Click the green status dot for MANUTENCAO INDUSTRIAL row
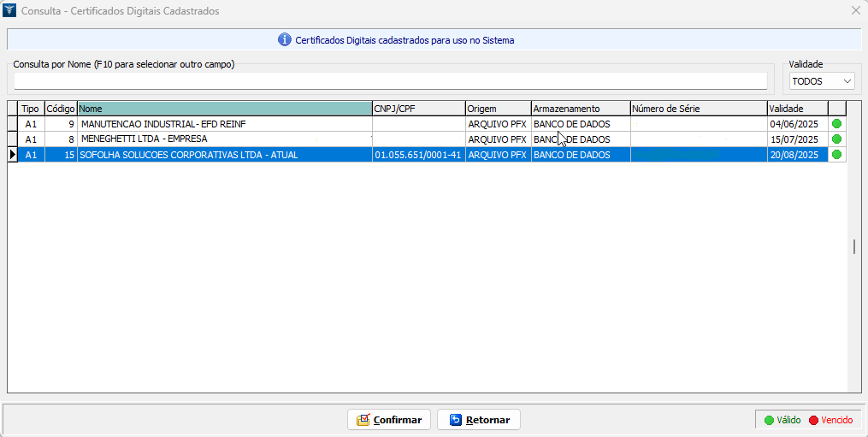The width and height of the screenshot is (868, 437). [x=836, y=124]
